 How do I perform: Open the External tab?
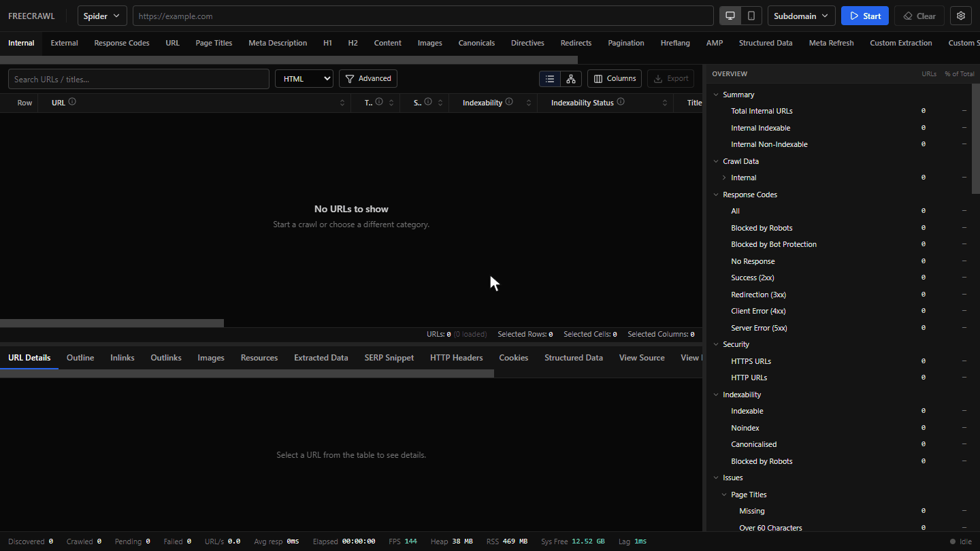coord(64,43)
